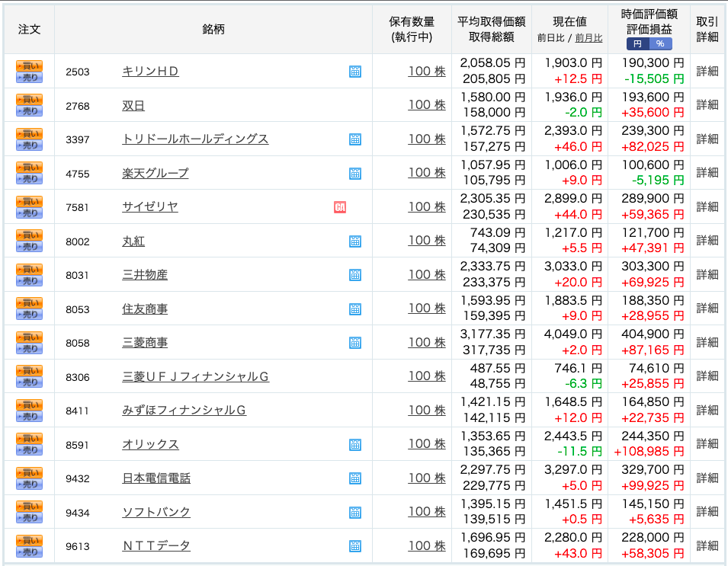The height and width of the screenshot is (566, 728).
Task: Click 売り sell button for NTTデータ
Action: tap(29, 552)
